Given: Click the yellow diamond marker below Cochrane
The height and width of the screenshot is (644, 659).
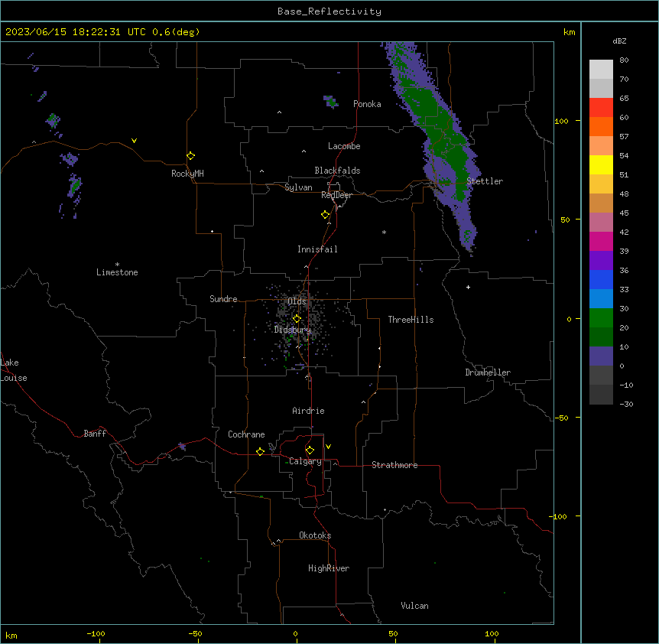Looking at the screenshot, I should pos(260,451).
